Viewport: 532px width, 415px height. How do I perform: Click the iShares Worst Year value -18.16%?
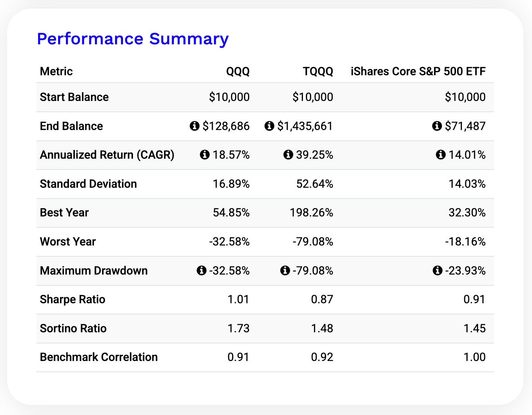[x=465, y=242]
